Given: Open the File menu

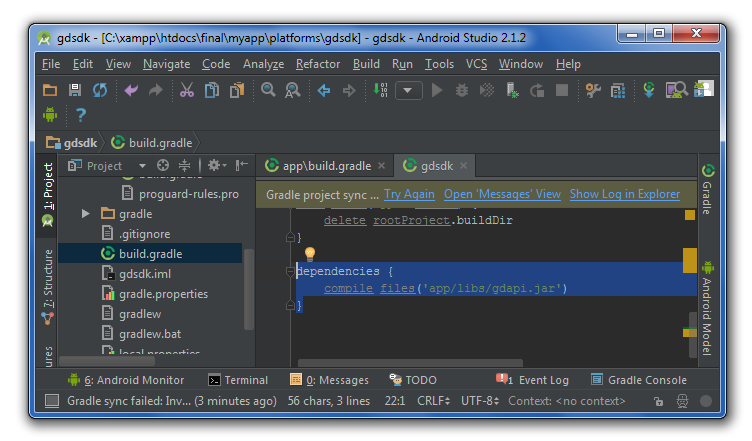Looking at the screenshot, I should click(x=51, y=64).
